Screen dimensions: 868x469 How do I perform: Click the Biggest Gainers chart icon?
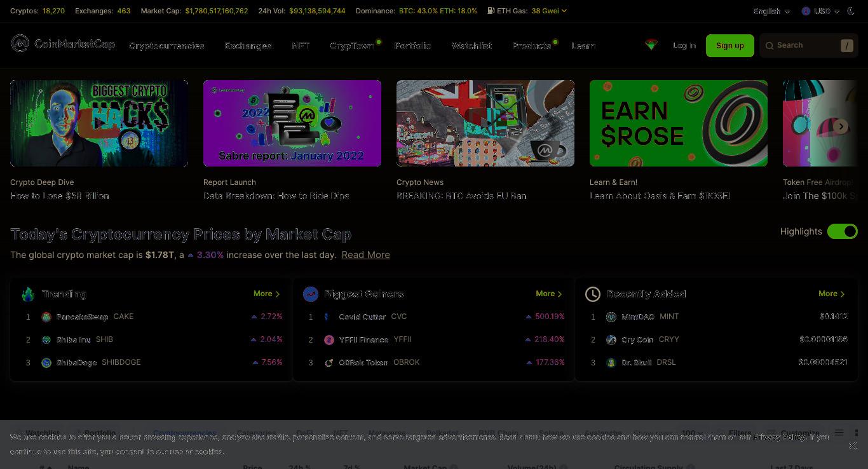310,294
